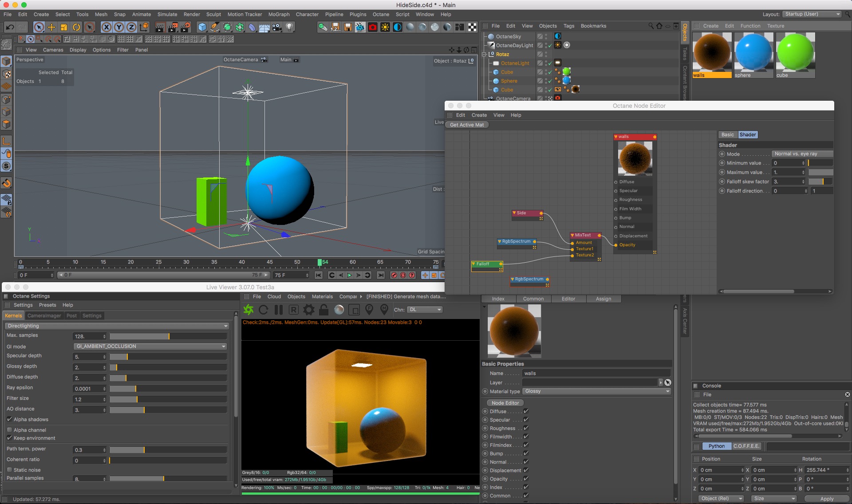Switch to the CameraImager tab
852x504 pixels.
coord(44,315)
